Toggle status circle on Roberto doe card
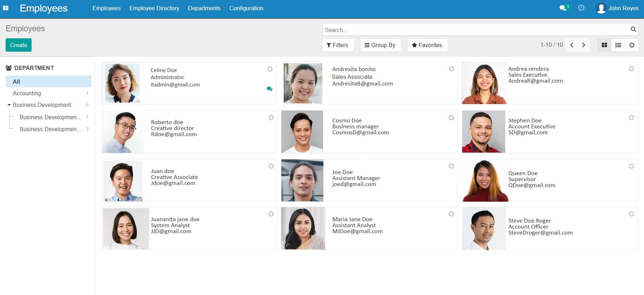The image size is (644, 295). coord(271,118)
